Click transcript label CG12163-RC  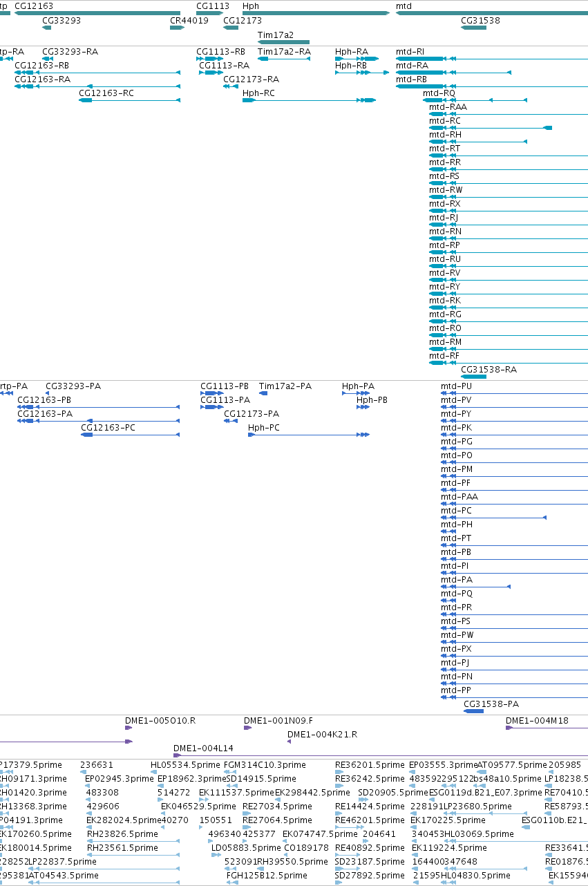point(106,93)
